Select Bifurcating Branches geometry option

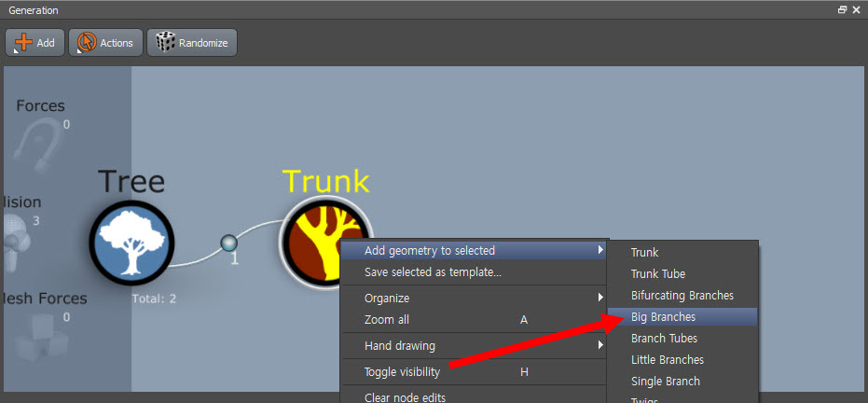point(682,296)
